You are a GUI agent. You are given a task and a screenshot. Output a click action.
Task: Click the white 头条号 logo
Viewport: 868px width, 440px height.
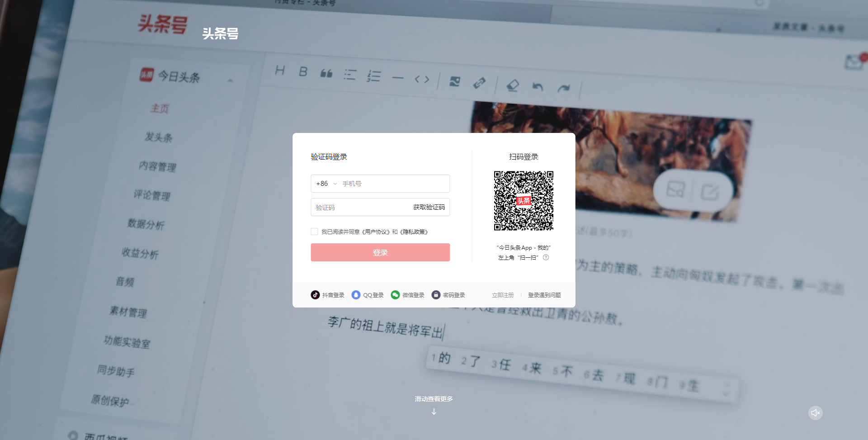(x=220, y=33)
